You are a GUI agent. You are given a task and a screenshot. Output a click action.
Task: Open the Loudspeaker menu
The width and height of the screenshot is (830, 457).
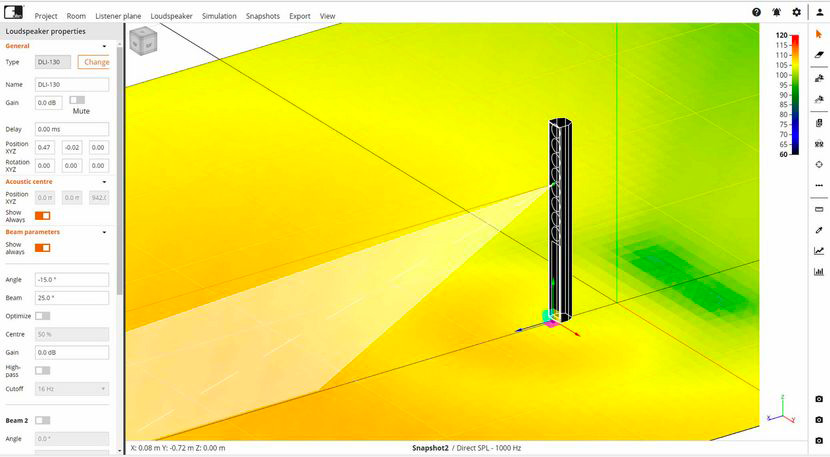(172, 16)
